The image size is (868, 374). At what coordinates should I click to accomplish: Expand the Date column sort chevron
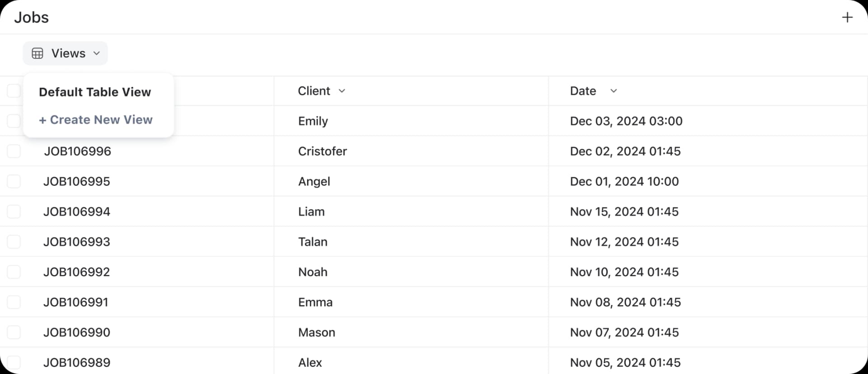613,91
